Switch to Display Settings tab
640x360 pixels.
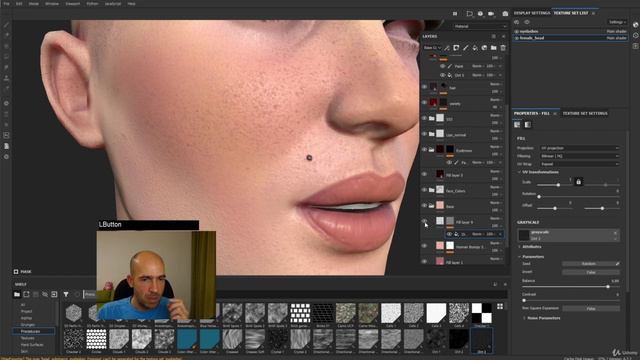click(532, 13)
